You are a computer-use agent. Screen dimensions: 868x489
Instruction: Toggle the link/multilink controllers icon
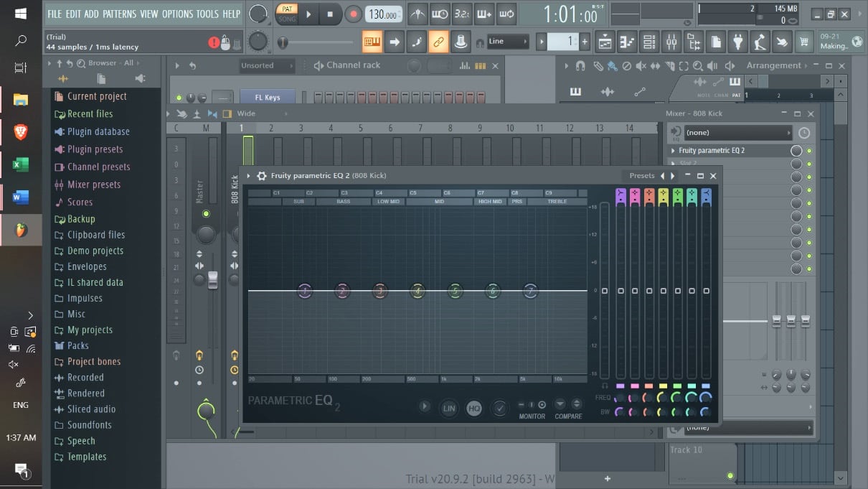coord(438,42)
